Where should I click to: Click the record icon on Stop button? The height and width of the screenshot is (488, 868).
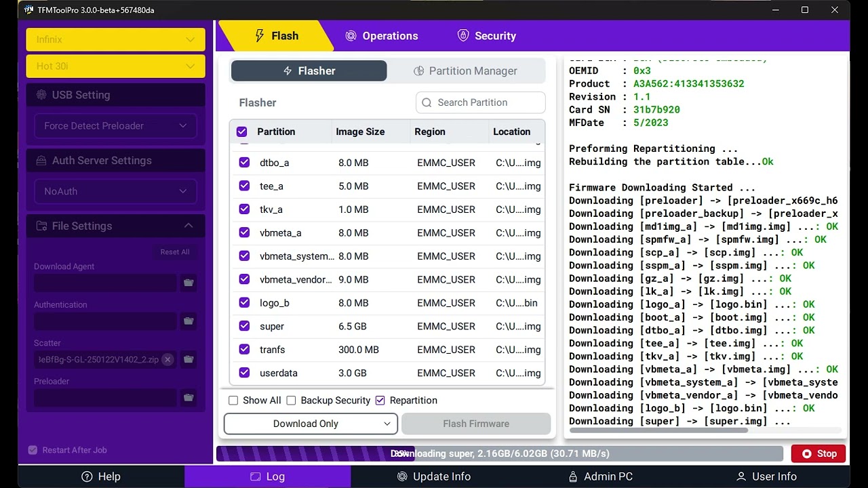(x=807, y=453)
